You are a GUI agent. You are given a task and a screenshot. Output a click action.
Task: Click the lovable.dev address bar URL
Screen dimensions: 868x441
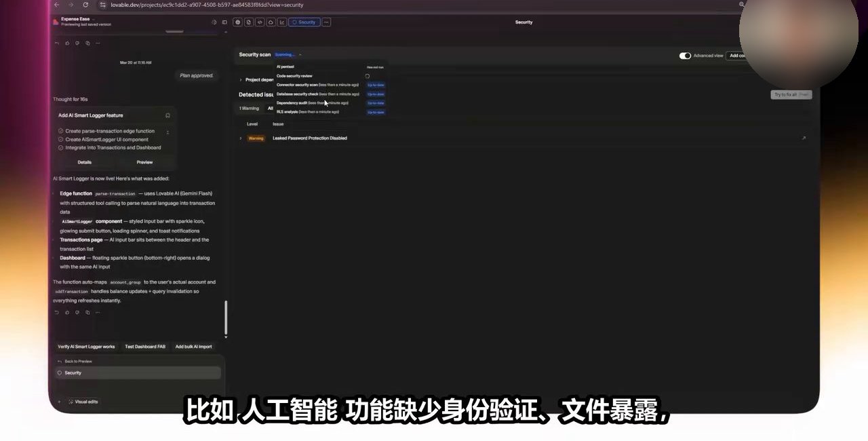pos(207,5)
